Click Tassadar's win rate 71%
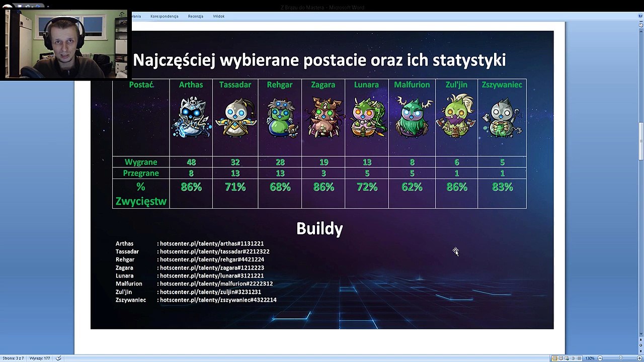 pyautogui.click(x=235, y=187)
